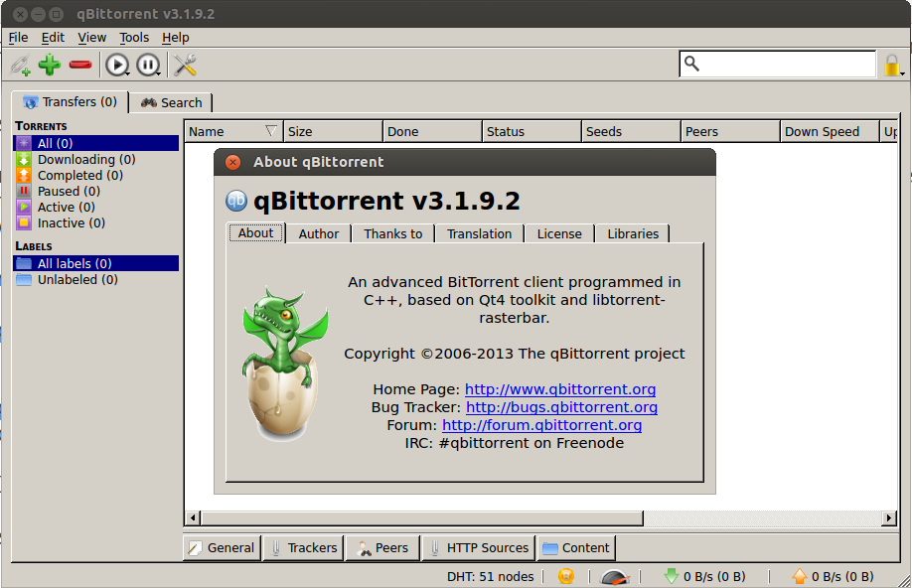912x588 pixels.
Task: Click the yellow connection status icon
Action: pos(566,576)
